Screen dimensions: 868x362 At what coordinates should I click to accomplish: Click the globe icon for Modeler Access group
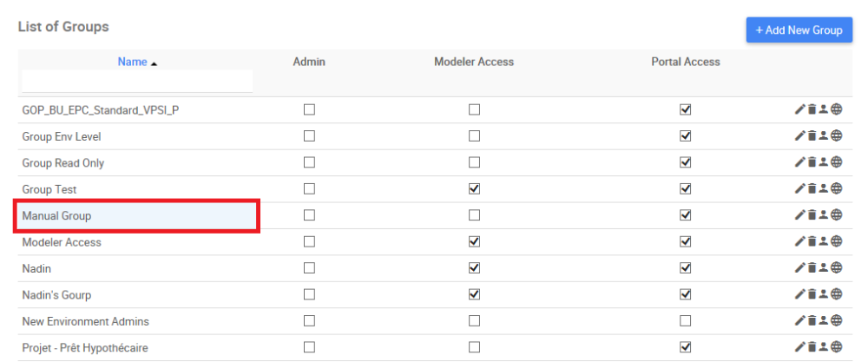pos(837,242)
